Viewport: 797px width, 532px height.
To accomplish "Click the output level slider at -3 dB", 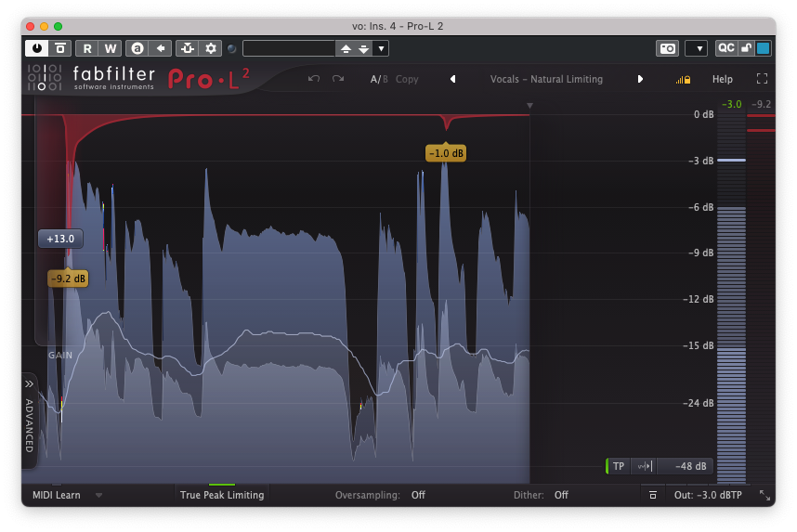I will pyautogui.click(x=731, y=160).
